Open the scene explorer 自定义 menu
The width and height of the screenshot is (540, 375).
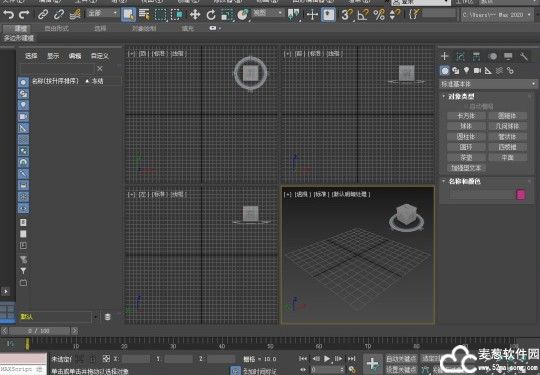(100, 56)
